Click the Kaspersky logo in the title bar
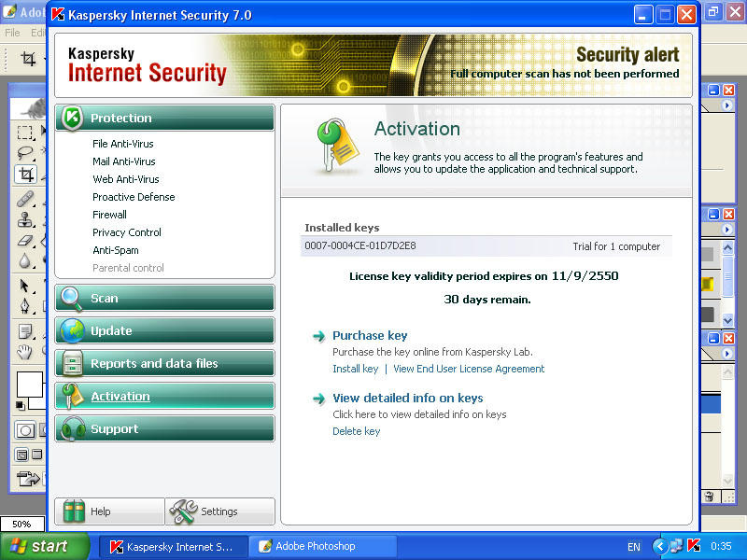Image resolution: width=747 pixels, height=560 pixels. 58,15
